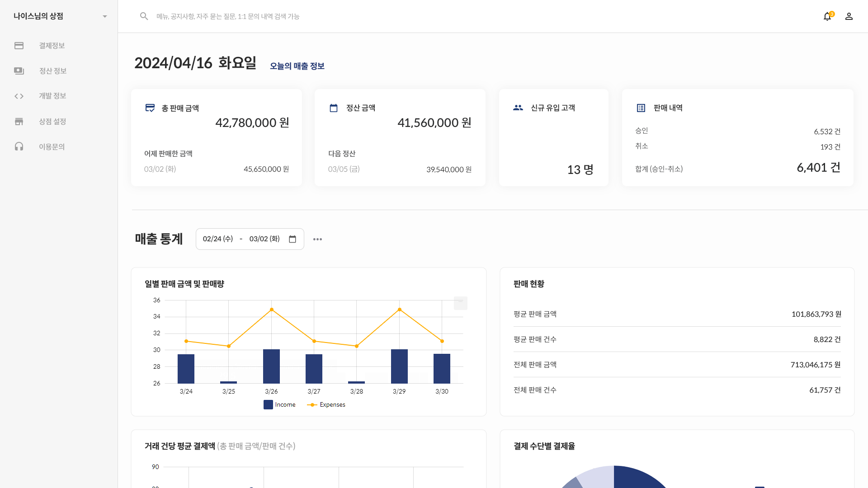Click the 61,757 건 total sales count

[x=825, y=390]
